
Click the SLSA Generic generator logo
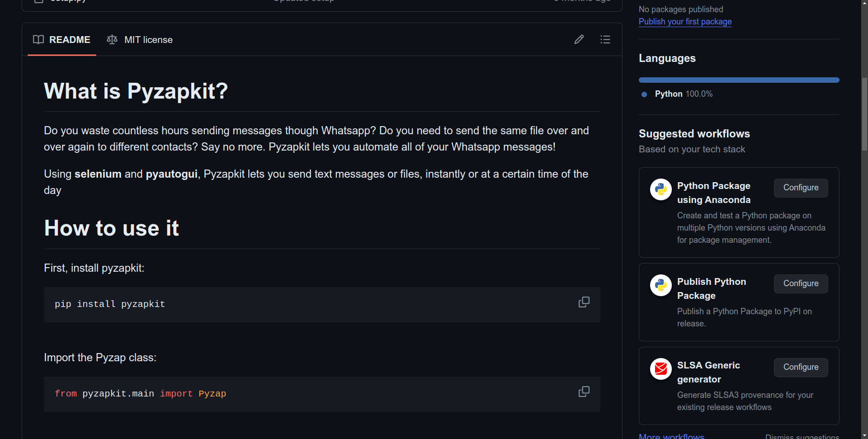click(661, 369)
